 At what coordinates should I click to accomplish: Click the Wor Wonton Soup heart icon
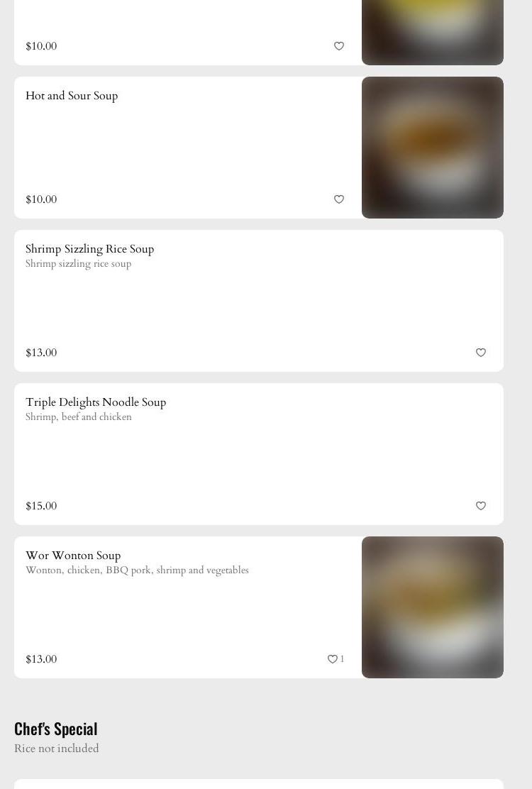[x=332, y=659]
